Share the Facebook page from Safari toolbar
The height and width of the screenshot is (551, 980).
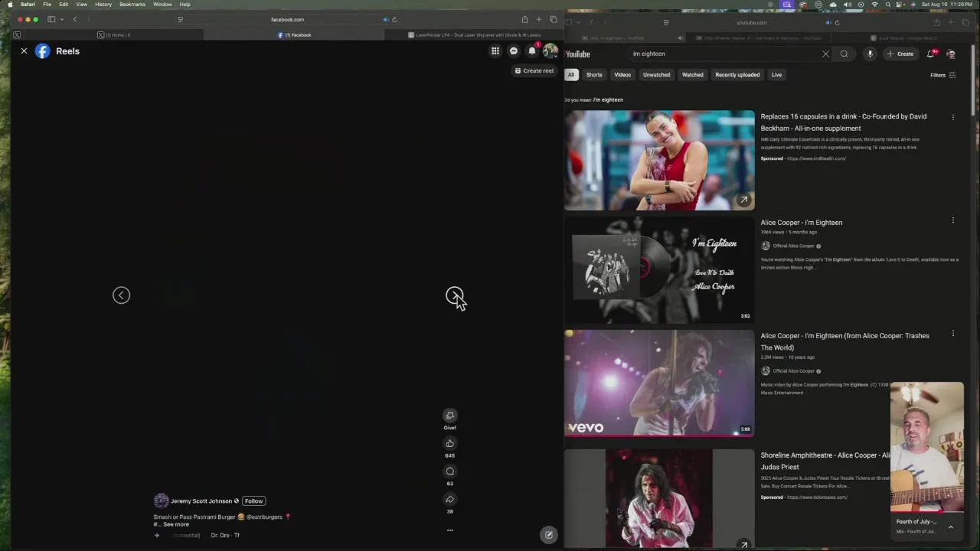(x=524, y=19)
